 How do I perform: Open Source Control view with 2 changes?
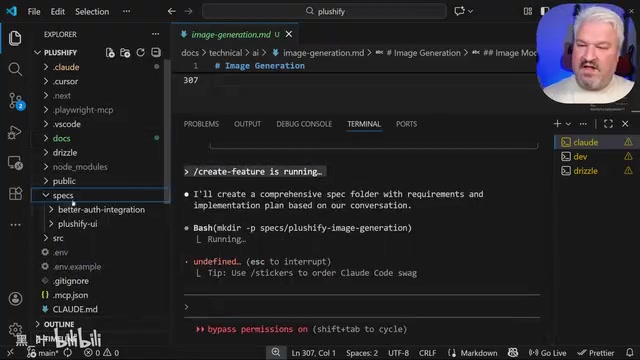click(16, 100)
